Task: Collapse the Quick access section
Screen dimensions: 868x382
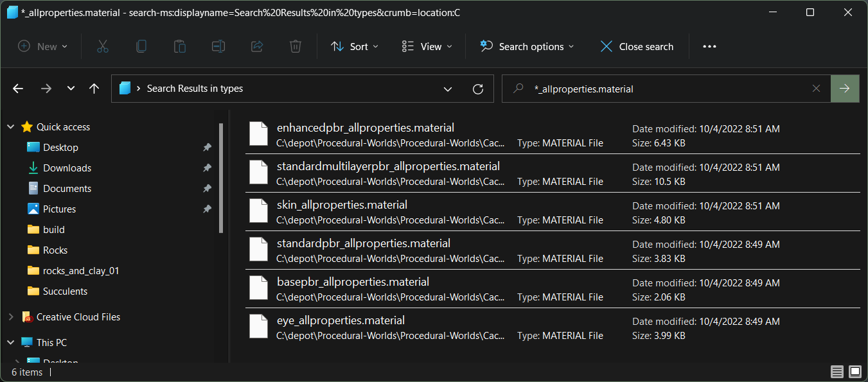Action: [10, 126]
